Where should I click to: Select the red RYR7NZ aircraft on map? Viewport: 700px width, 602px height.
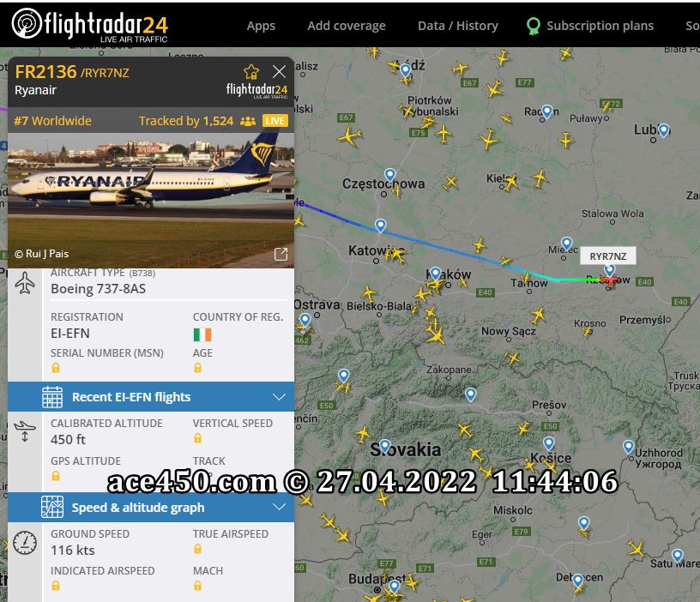[x=609, y=280]
